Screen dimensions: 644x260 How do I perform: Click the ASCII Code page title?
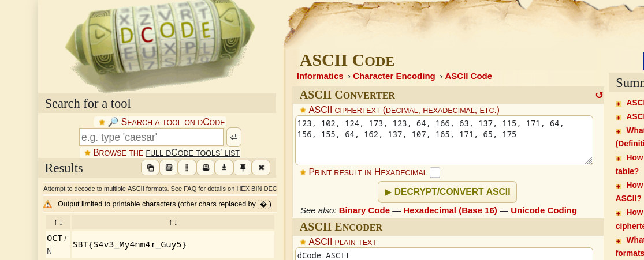(347, 61)
